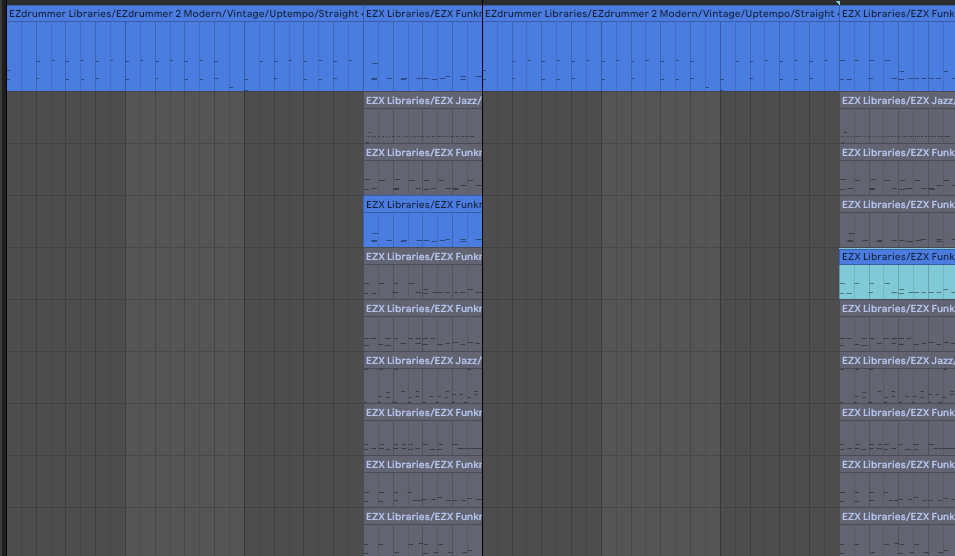Click the small triangle marker on top edge
955x556 pixels.
pos(838,3)
